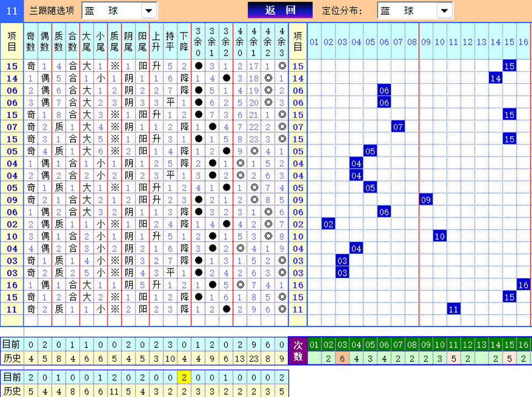Click value 19 in the 4余1 column
The width and height of the screenshot is (532, 397).
[254, 90]
